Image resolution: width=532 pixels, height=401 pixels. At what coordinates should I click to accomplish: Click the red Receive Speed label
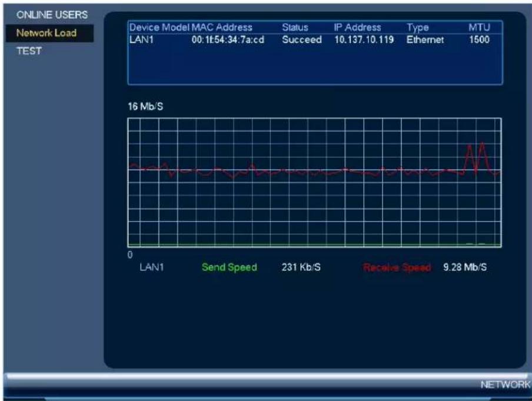tap(397, 268)
